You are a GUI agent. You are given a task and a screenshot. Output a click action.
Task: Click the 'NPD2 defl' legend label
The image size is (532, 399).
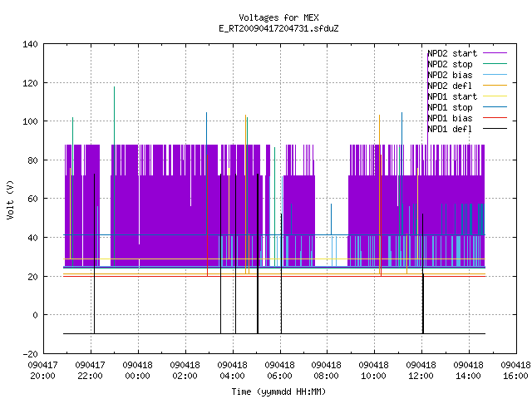(450, 86)
